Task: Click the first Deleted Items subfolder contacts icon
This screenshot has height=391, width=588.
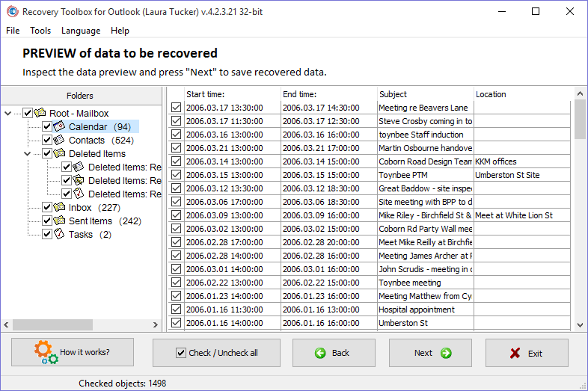Action: coord(79,167)
